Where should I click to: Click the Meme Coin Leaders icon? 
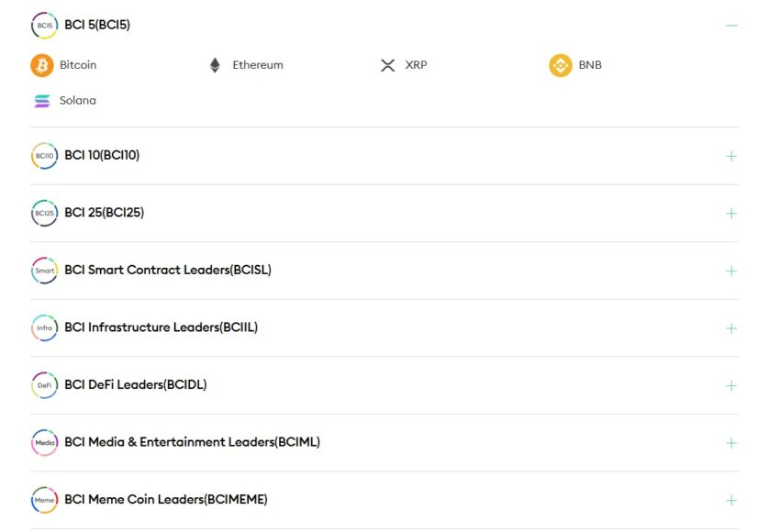[x=43, y=500]
